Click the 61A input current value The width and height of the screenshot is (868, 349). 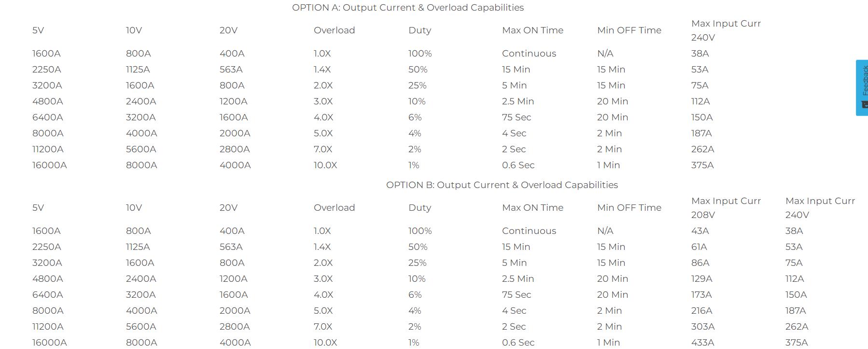699,247
